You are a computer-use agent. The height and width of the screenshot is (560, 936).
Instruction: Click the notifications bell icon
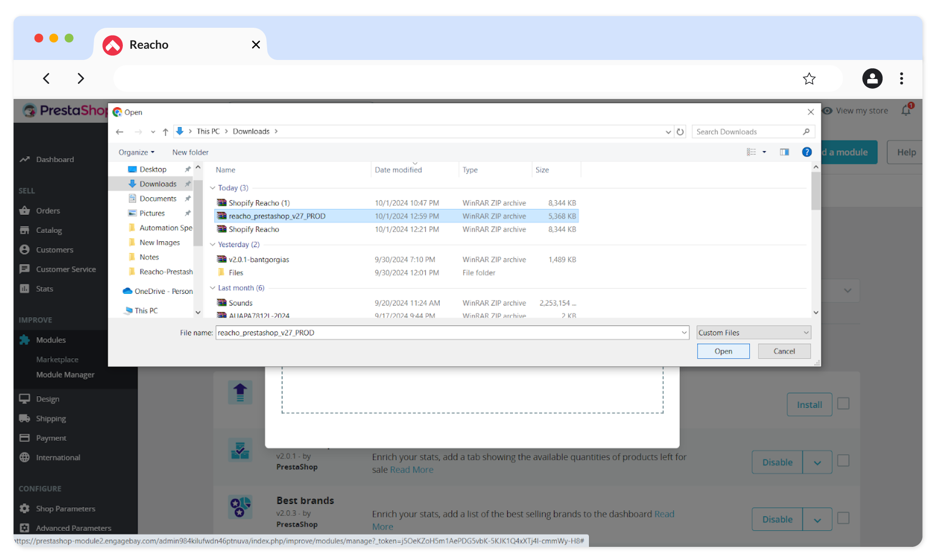906,111
